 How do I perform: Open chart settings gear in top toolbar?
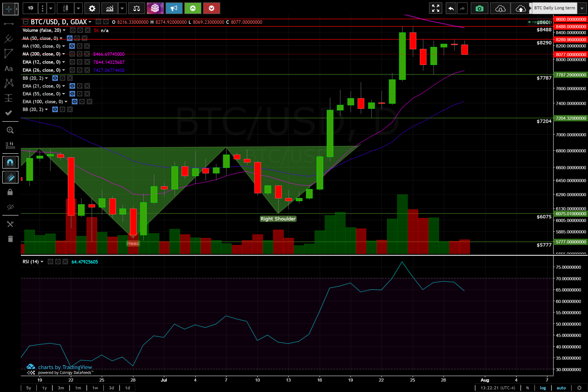(92, 9)
